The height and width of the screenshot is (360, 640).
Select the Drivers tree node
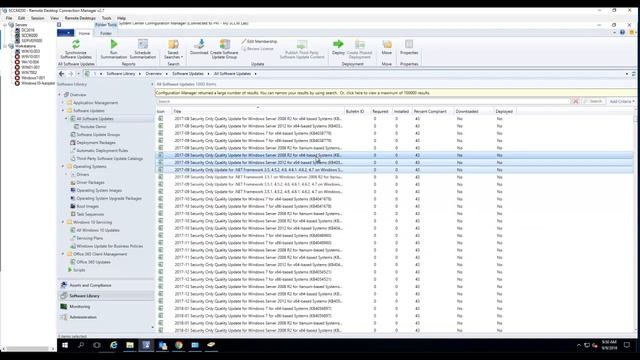pos(83,174)
